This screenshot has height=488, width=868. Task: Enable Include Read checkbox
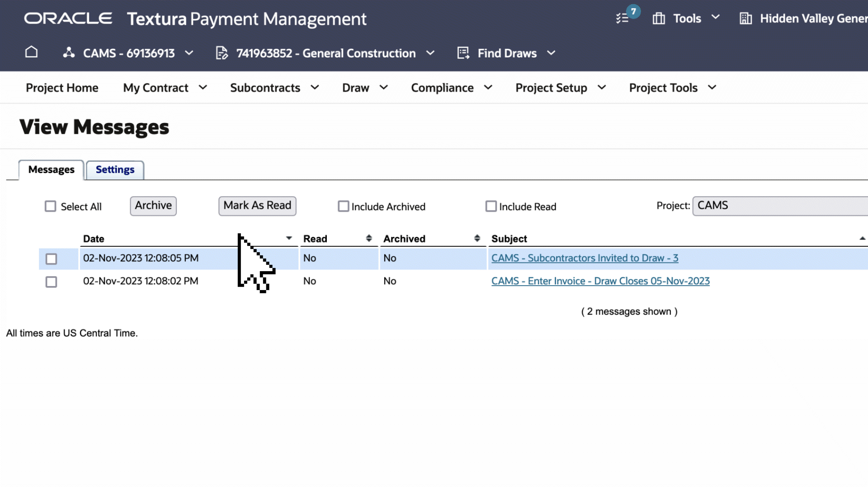tap(491, 206)
